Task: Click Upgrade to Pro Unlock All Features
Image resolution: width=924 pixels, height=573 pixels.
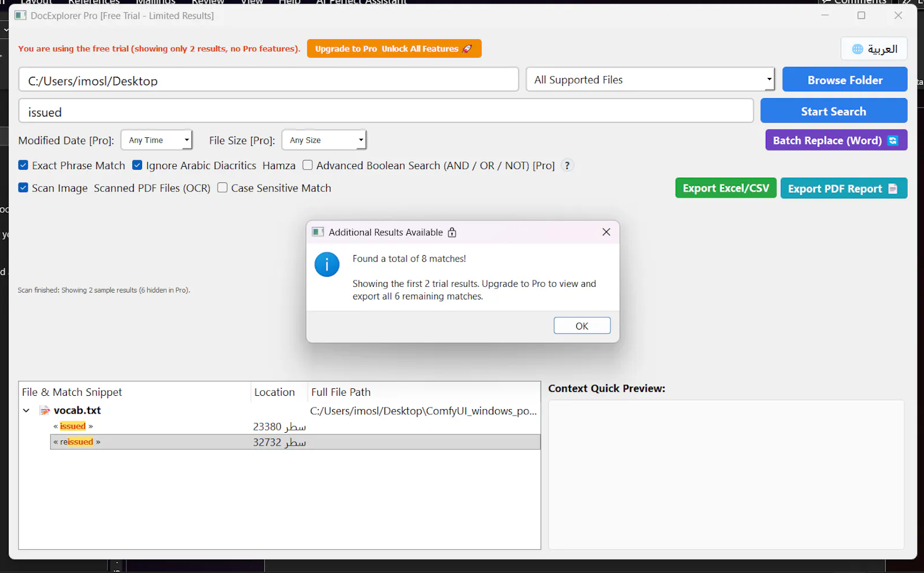Action: pyautogui.click(x=394, y=49)
